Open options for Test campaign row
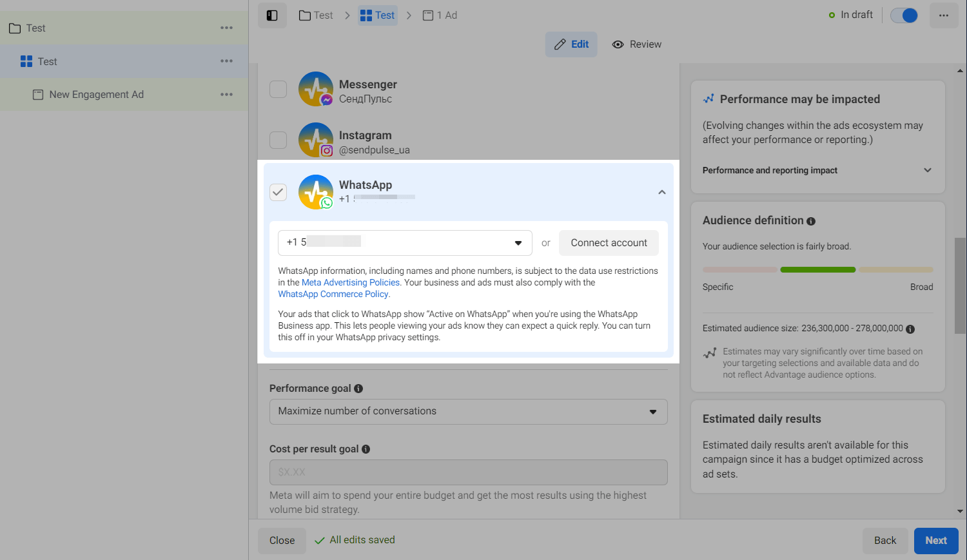This screenshot has width=967, height=560. [x=226, y=28]
